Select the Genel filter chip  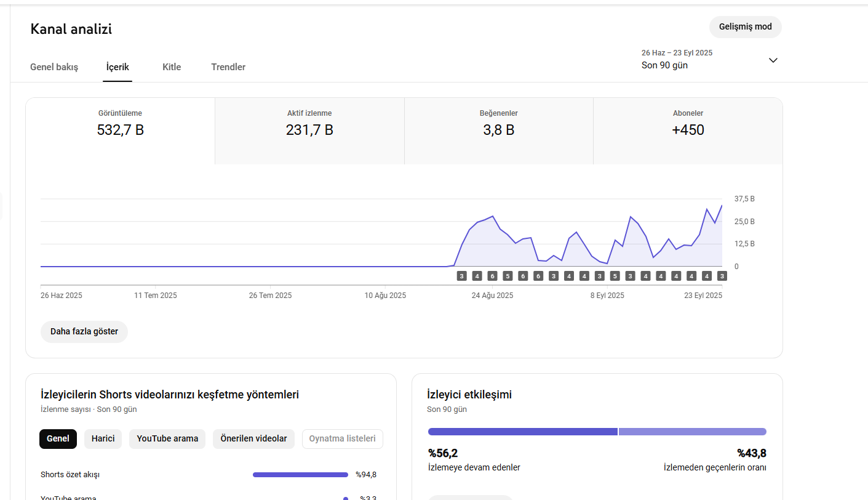click(58, 439)
